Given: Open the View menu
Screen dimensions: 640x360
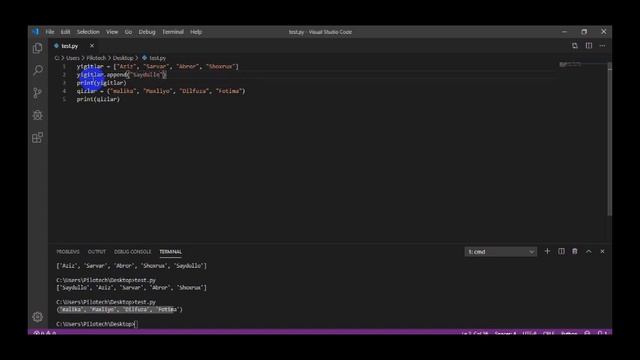Looking at the screenshot, I should 112,32.
